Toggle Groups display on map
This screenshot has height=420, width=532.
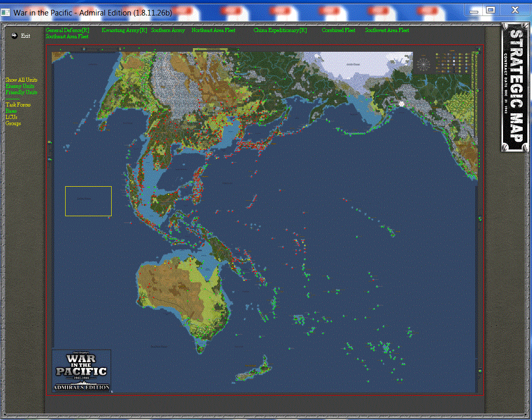(x=13, y=123)
